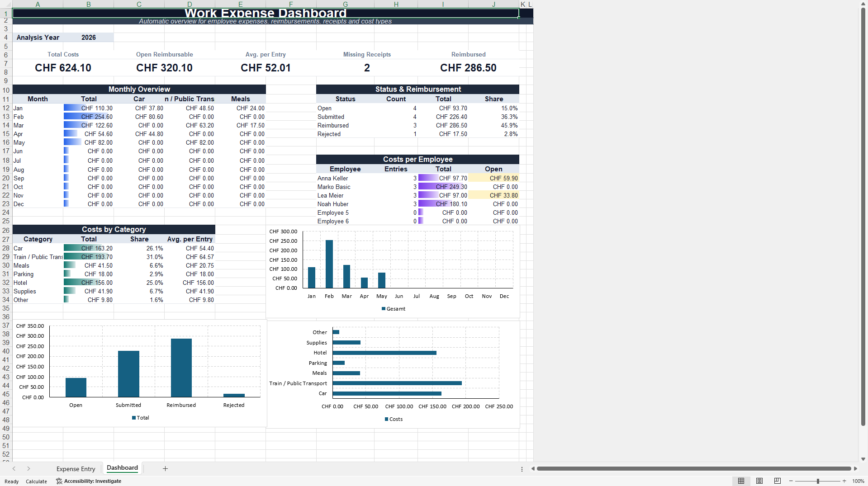Screen dimensions: 868x486
Task: Click Train / Public Transport chart bar
Action: [397, 383]
